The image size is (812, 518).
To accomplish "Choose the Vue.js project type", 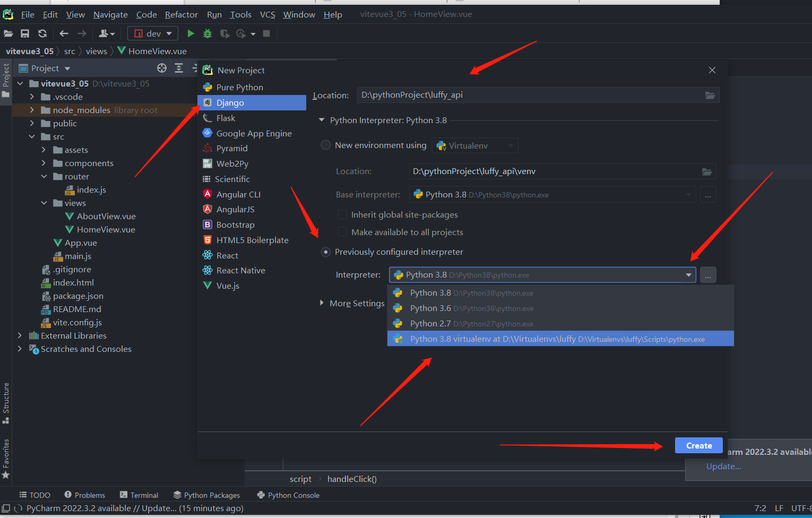I will [252, 286].
